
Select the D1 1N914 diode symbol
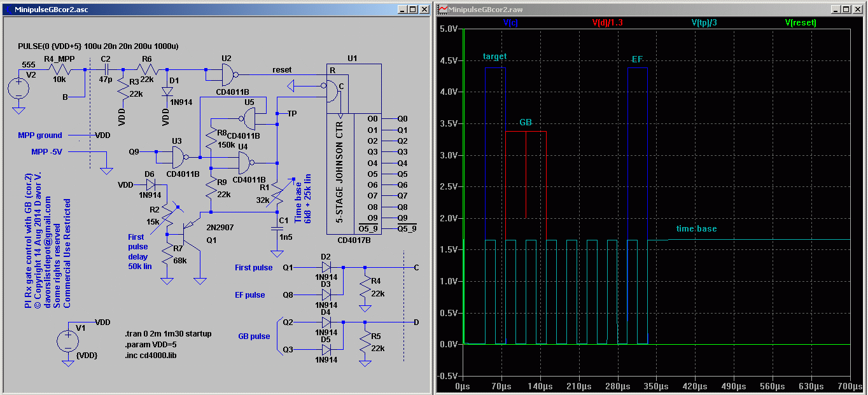pos(167,91)
